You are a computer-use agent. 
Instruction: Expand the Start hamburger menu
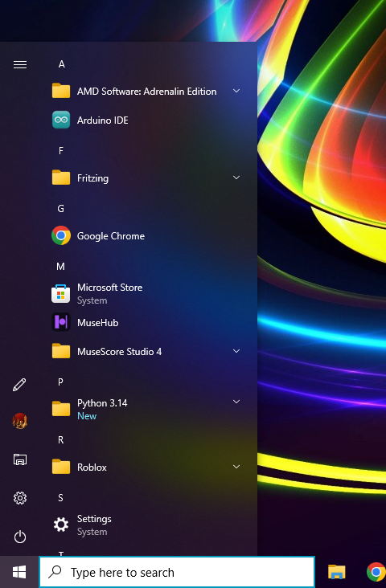point(20,64)
